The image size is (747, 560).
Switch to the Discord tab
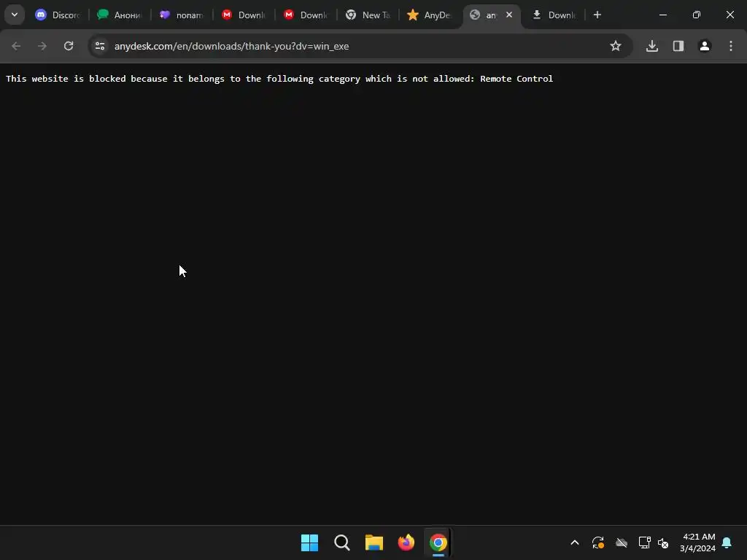tap(58, 15)
